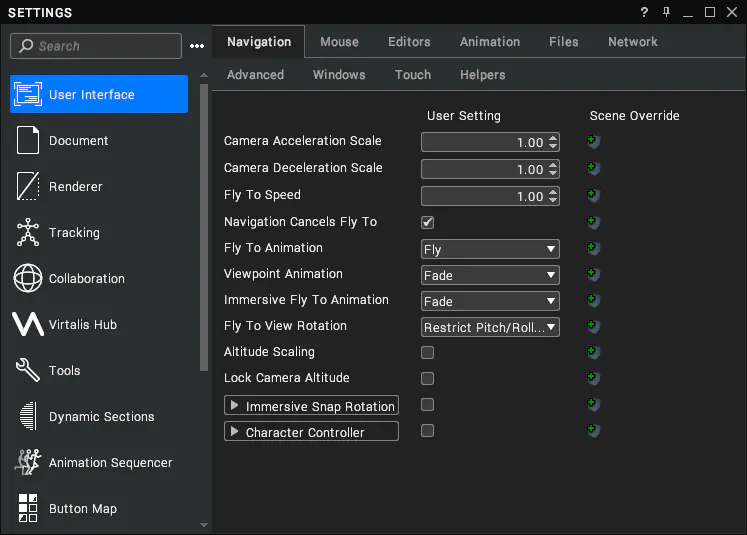Select the Tracking skeleton icon
The height and width of the screenshot is (535, 747).
(28, 232)
